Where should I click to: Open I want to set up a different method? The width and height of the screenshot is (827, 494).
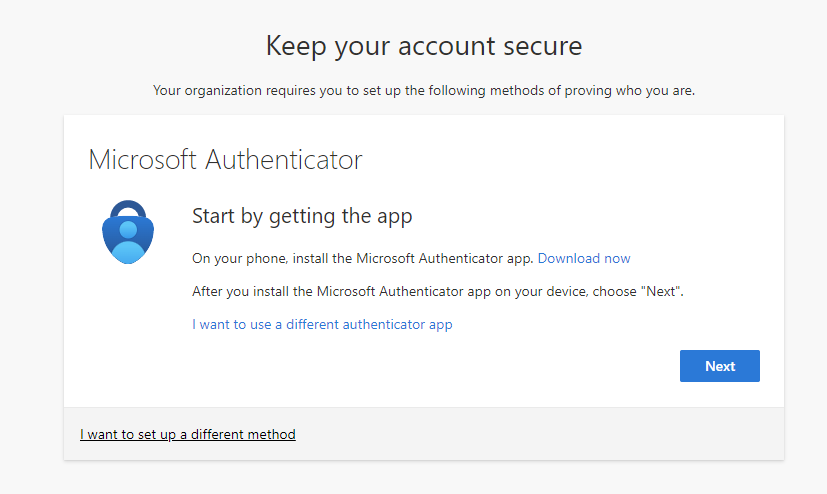(x=188, y=434)
